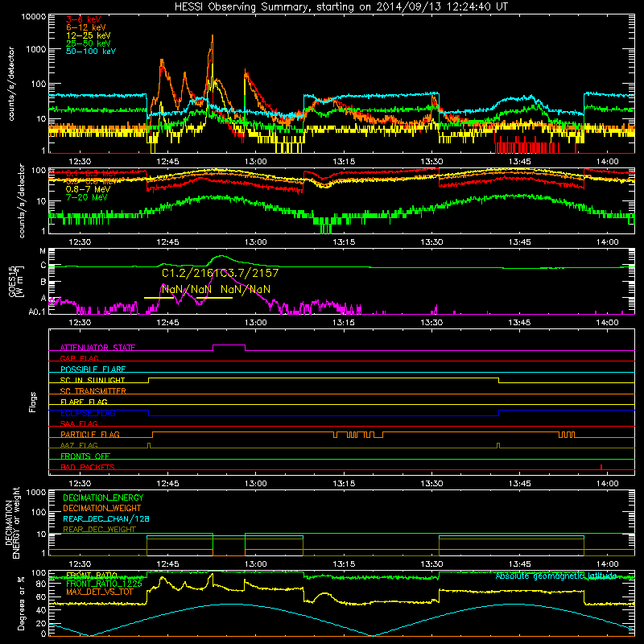
Task: Click the yellow flare interval bar under C1.2/2161
Action: click(x=159, y=298)
